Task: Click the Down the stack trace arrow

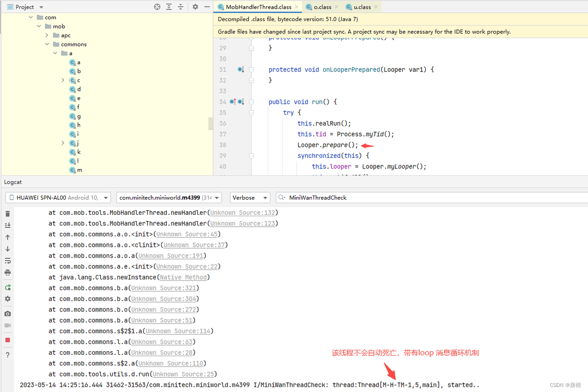Action: pos(7,249)
